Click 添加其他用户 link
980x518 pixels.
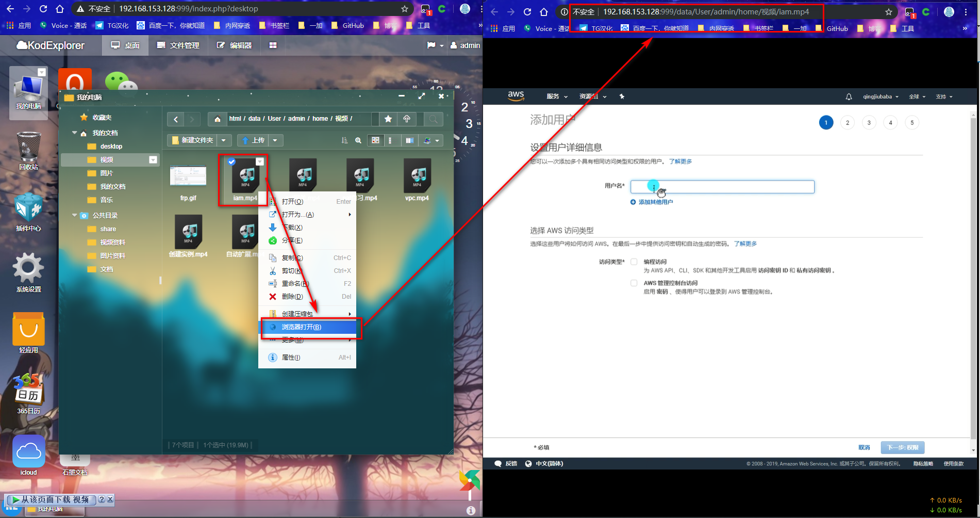[x=652, y=202]
